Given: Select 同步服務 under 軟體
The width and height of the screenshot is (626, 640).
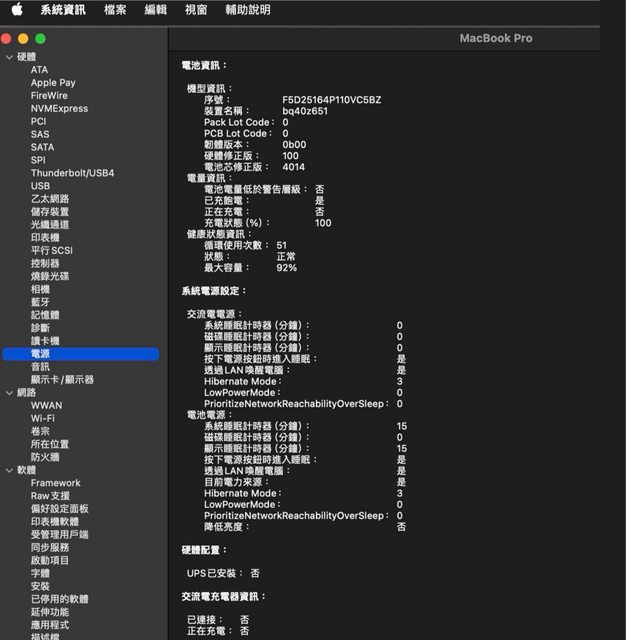Looking at the screenshot, I should (50, 548).
